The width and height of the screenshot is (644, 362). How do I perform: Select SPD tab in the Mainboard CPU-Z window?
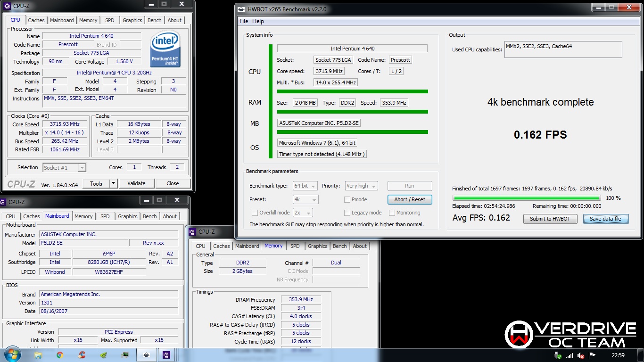(105, 216)
